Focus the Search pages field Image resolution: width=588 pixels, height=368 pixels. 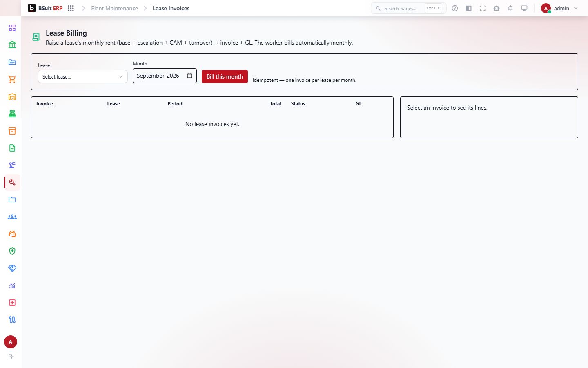coord(409,8)
